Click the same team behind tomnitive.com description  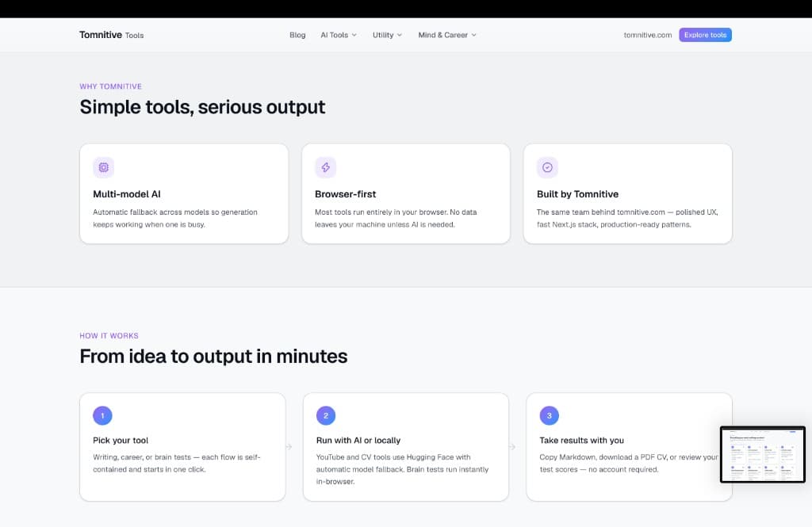click(627, 218)
